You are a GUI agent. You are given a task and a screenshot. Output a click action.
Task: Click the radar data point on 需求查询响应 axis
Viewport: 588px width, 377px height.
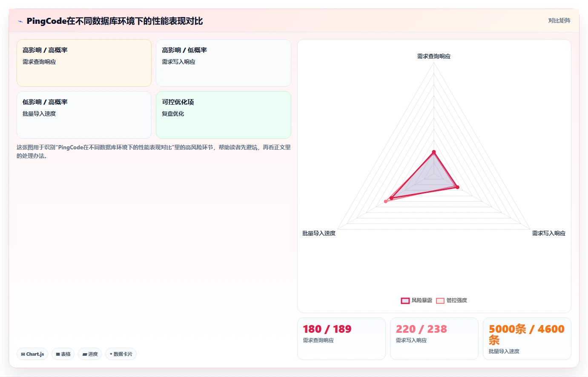(434, 152)
